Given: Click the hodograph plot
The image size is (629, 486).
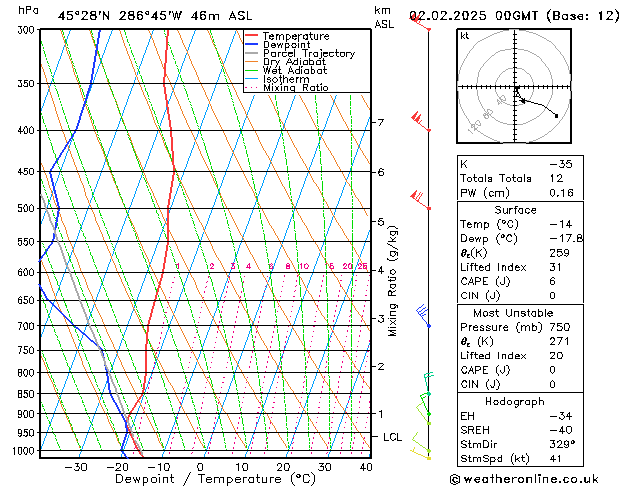Looking at the screenshot, I should [514, 86].
